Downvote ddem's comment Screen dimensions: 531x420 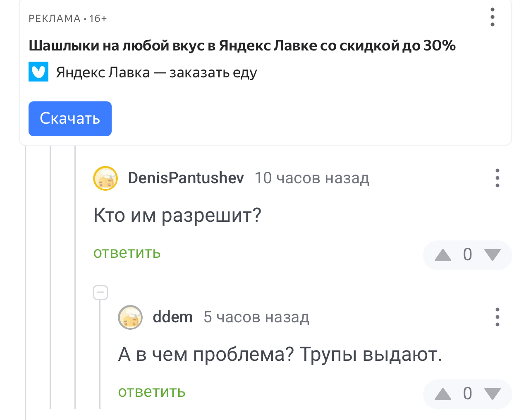pos(492,394)
